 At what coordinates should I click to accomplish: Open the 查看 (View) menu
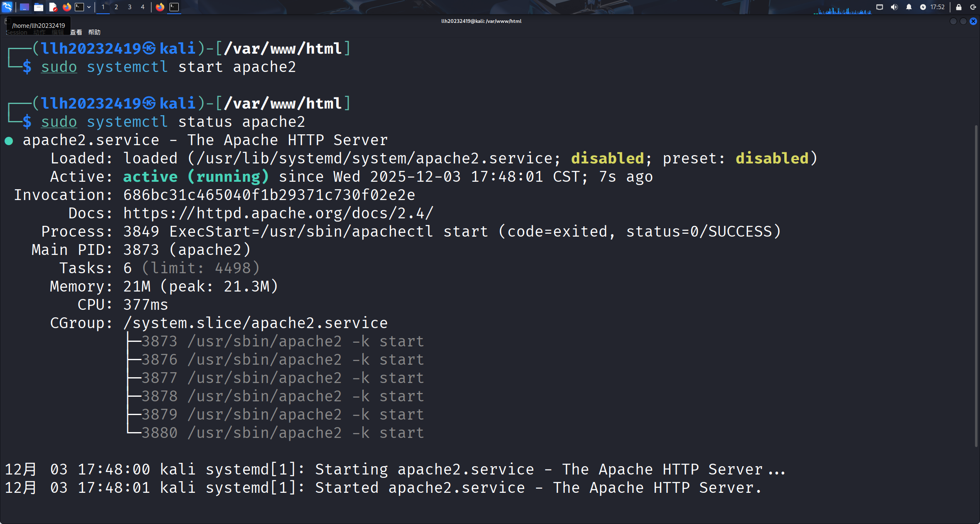[76, 32]
